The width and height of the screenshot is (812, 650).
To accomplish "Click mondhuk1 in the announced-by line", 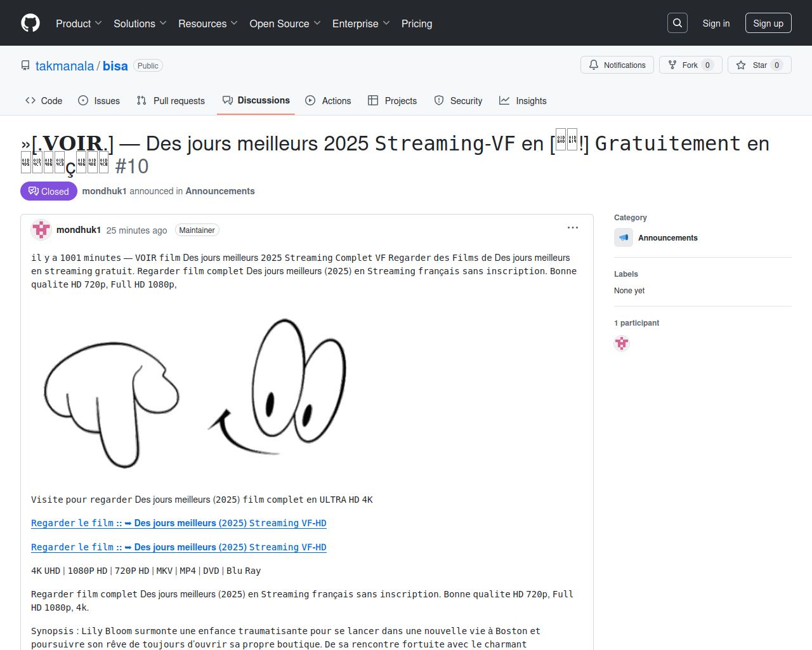I will [105, 191].
